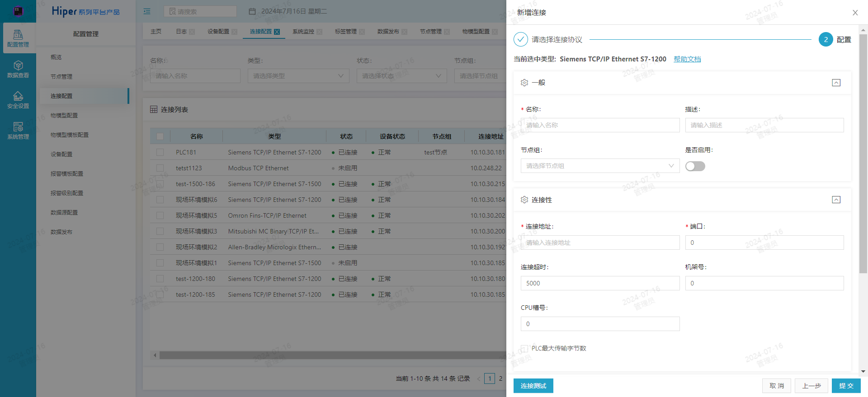
Task: Switch to the 主页 tab
Action: tap(156, 32)
